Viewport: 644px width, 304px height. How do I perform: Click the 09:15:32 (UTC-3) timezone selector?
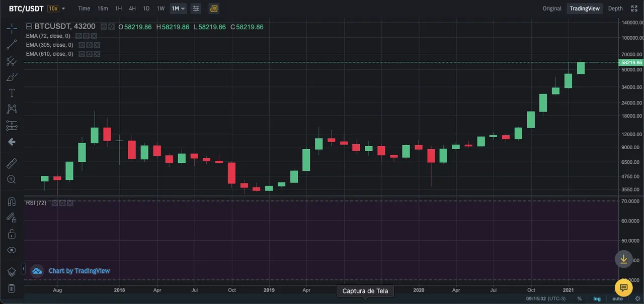point(546,298)
